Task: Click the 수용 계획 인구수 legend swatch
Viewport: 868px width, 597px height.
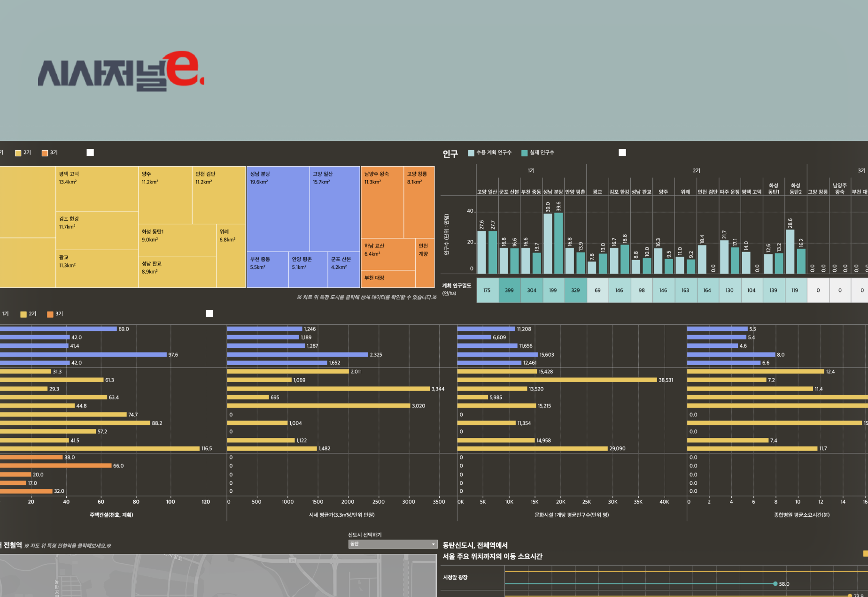Action: (x=471, y=152)
